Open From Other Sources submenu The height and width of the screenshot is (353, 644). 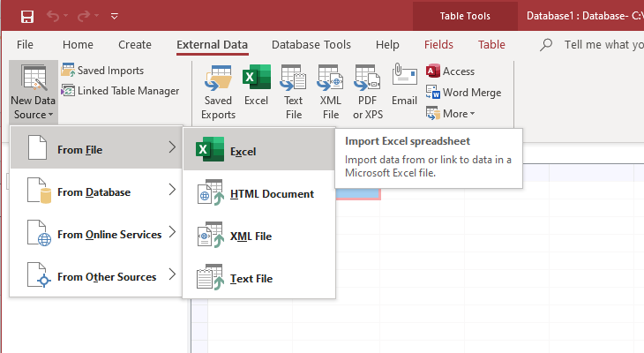click(x=95, y=277)
